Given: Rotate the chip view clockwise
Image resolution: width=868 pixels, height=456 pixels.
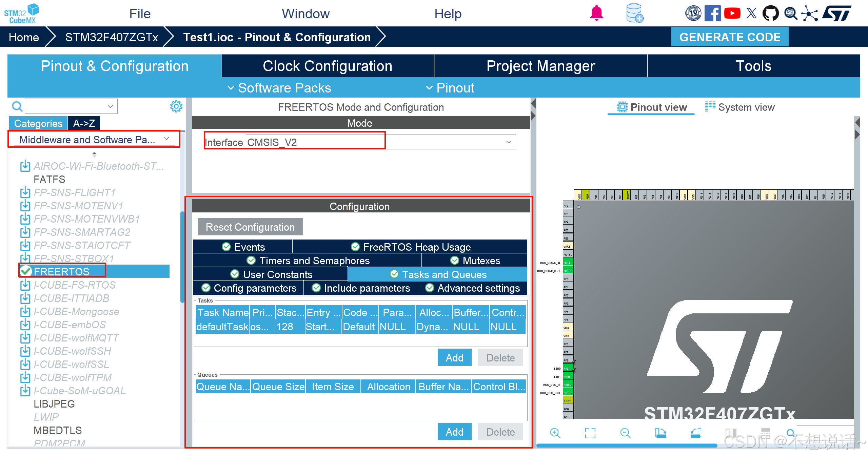Looking at the screenshot, I should 660,433.
